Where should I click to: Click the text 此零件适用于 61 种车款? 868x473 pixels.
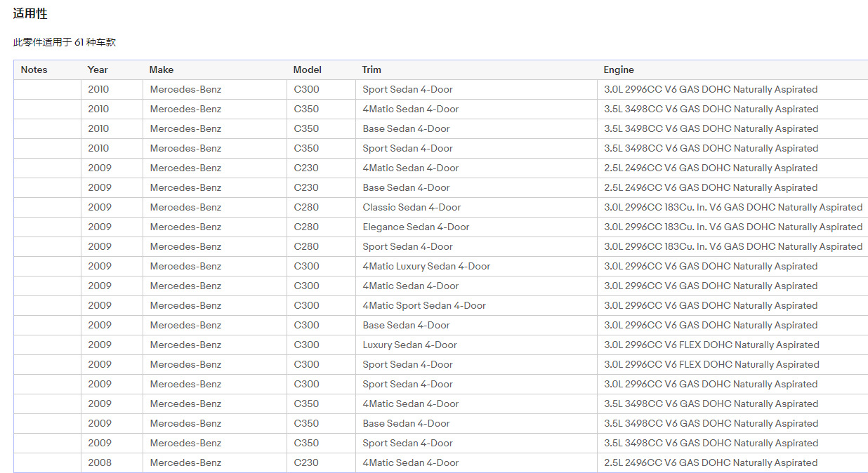pyautogui.click(x=65, y=42)
